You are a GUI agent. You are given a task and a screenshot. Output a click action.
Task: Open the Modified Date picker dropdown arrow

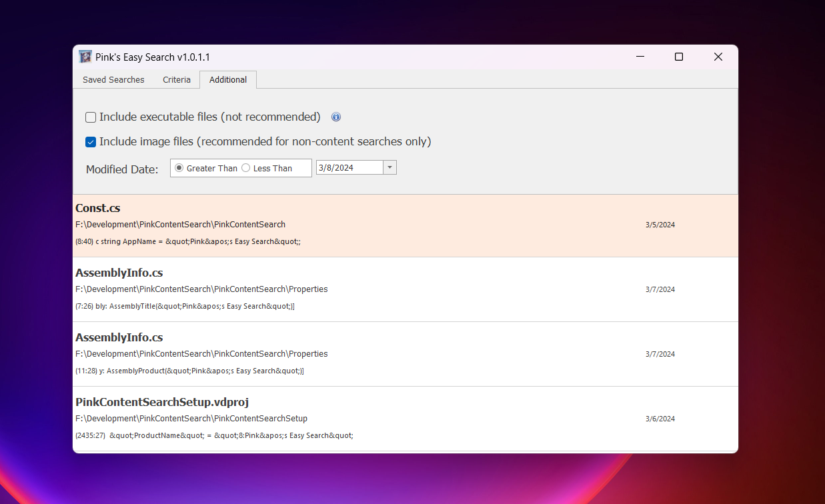coord(390,167)
